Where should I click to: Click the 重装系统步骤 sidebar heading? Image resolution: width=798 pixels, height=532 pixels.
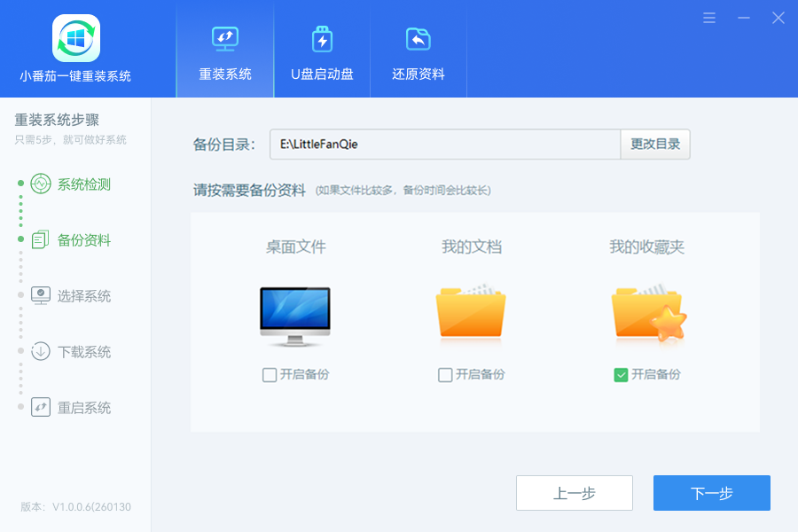[x=57, y=121]
